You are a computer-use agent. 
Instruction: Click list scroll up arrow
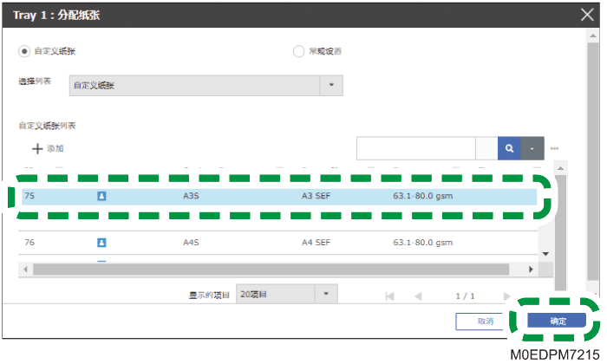point(560,168)
